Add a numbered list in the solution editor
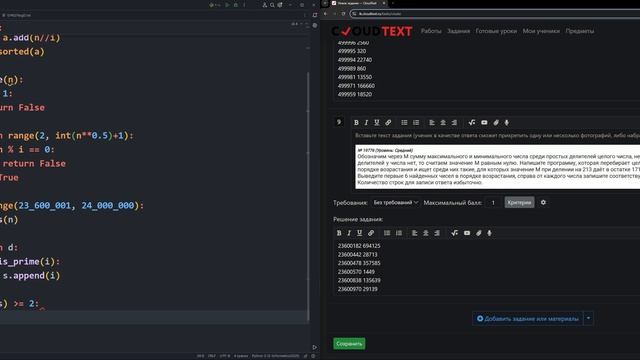Image resolution: width=640 pixels, height=360 pixels. pyautogui.click(x=399, y=233)
